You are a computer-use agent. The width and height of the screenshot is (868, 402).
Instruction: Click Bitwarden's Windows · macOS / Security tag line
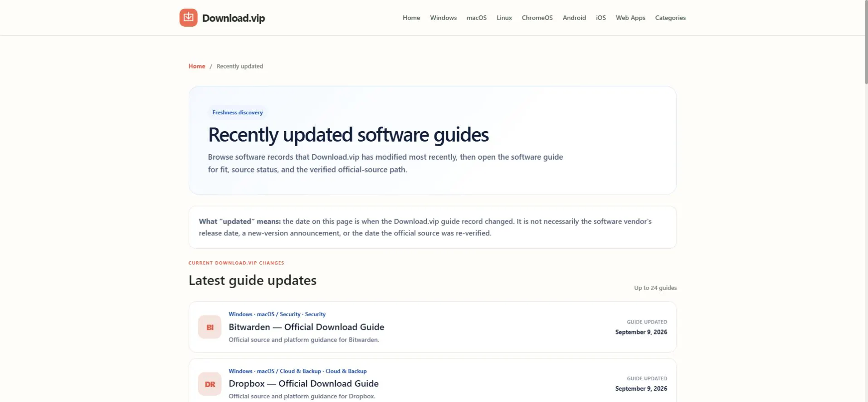click(277, 314)
